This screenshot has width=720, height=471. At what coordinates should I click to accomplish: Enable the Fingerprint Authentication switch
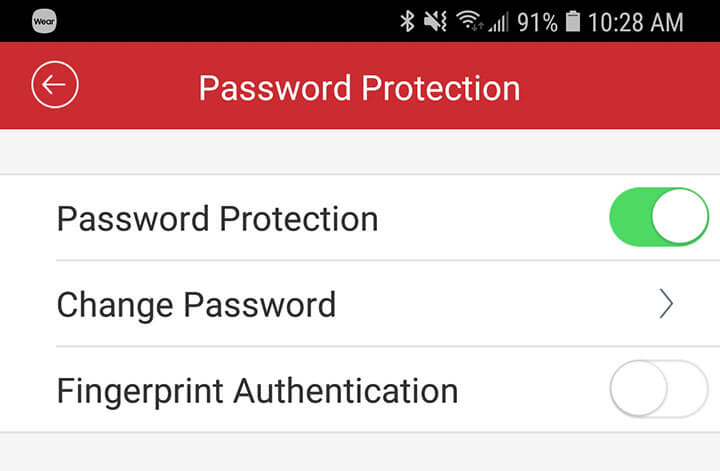tap(658, 389)
